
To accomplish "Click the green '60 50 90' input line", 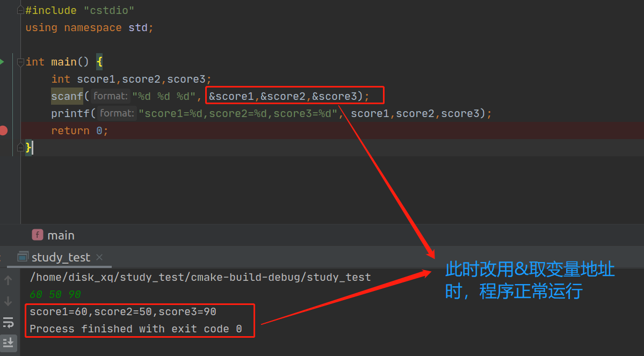I will pos(55,294).
